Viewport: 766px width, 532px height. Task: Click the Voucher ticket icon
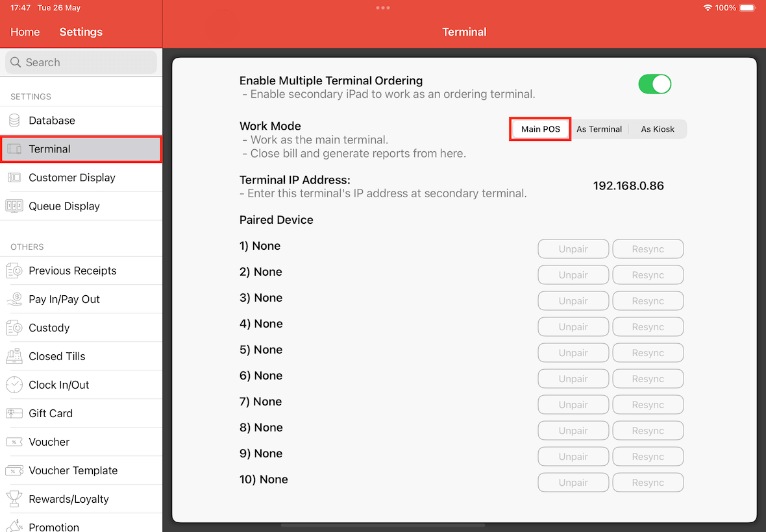pyautogui.click(x=14, y=442)
